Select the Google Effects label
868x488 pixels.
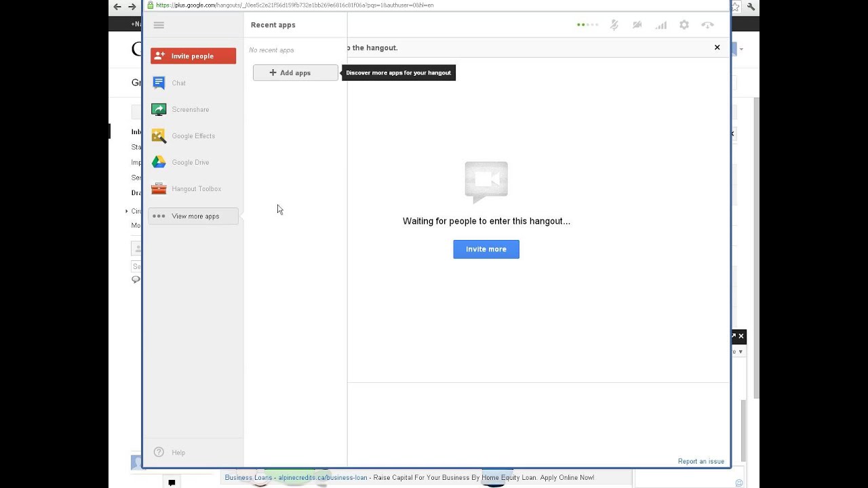tap(193, 136)
